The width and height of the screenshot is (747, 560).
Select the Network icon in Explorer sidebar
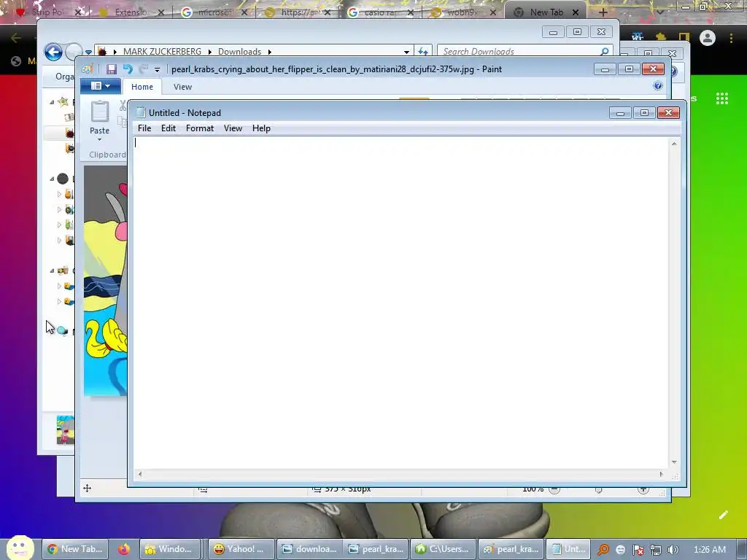click(63, 331)
